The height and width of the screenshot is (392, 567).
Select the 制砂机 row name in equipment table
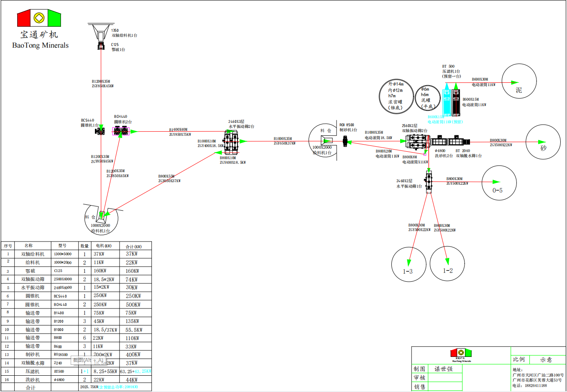32,354
